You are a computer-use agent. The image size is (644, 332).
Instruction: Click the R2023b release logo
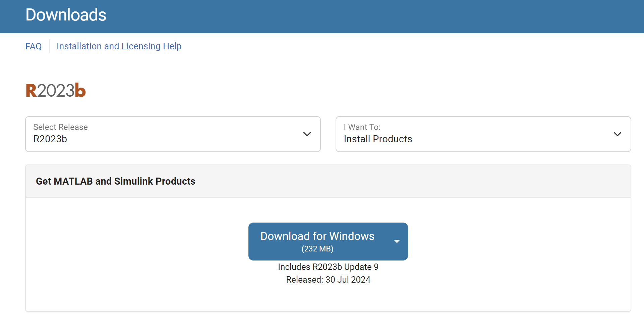pyautogui.click(x=56, y=91)
